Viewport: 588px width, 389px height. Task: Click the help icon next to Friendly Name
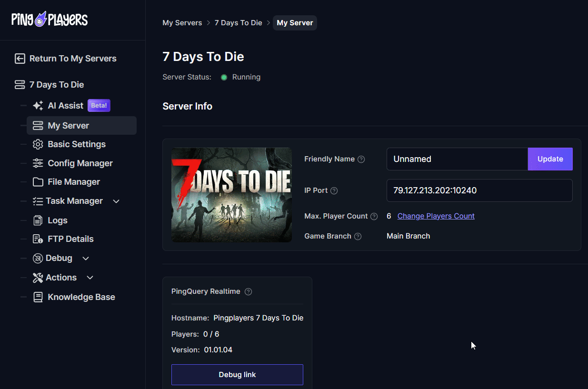pyautogui.click(x=361, y=160)
